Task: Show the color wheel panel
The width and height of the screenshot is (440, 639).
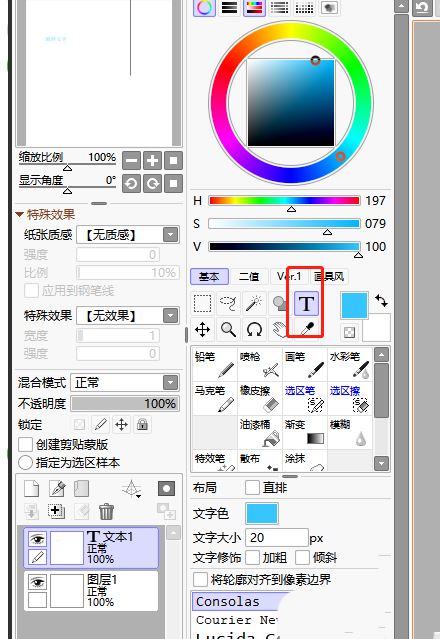Action: point(204,8)
